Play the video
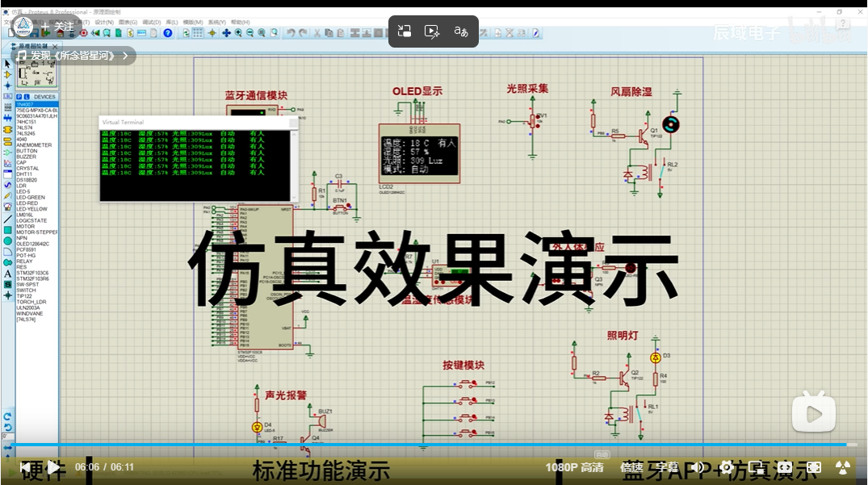868x485 pixels. tap(54, 467)
